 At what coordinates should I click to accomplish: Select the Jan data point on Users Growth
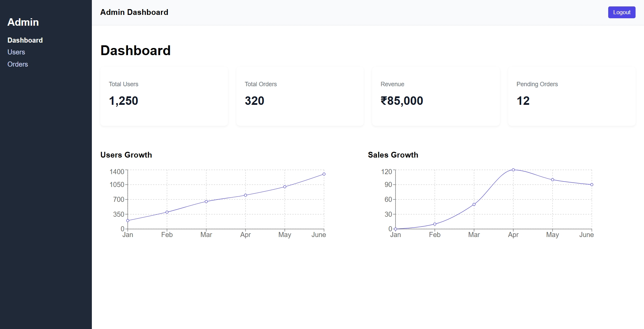click(x=128, y=220)
